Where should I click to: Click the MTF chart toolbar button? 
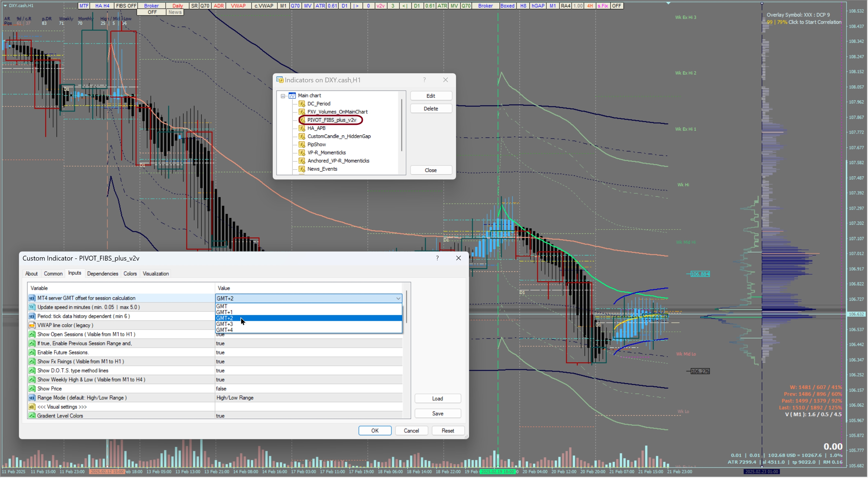click(84, 6)
